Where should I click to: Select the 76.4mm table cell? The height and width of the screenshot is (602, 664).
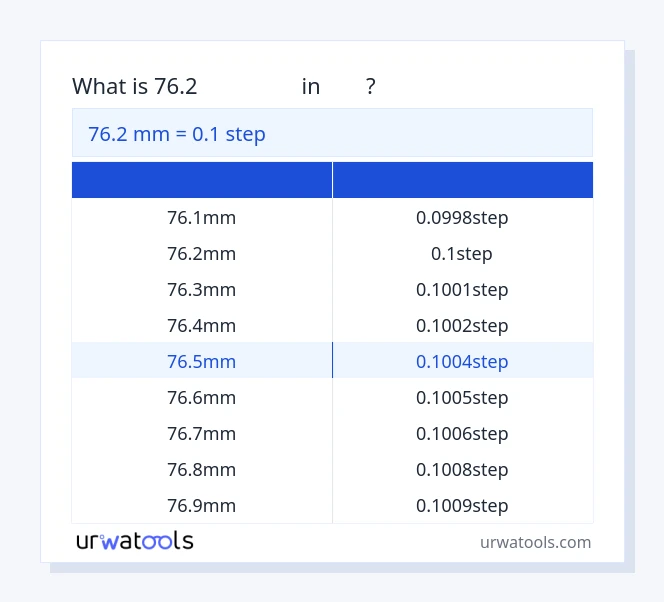(202, 325)
